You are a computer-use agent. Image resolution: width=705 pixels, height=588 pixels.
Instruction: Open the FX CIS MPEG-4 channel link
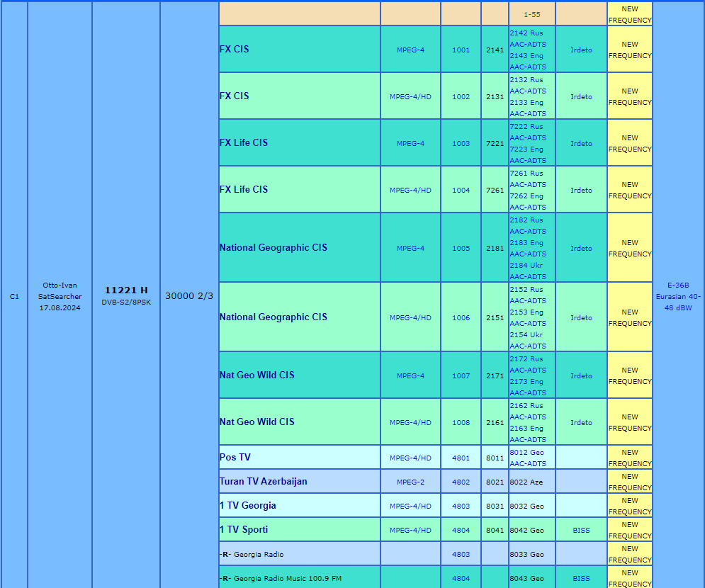(x=234, y=49)
